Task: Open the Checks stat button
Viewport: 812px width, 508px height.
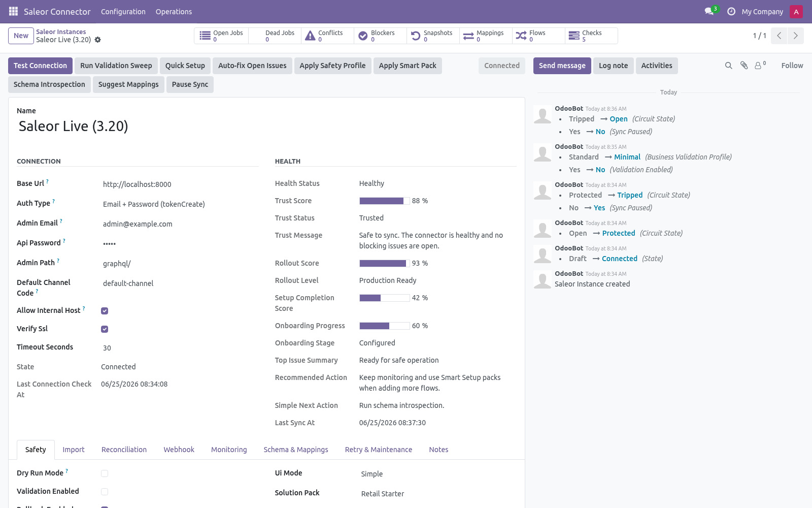Action: (592, 36)
